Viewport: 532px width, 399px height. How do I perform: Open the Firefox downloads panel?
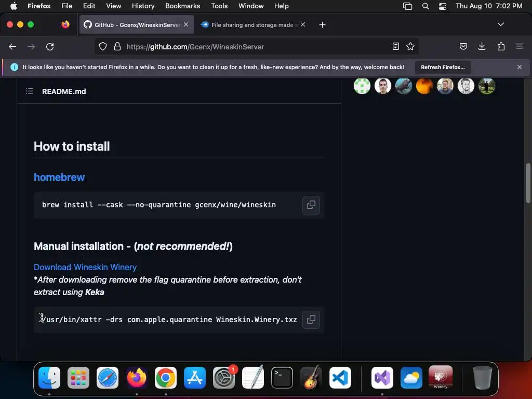(482, 46)
